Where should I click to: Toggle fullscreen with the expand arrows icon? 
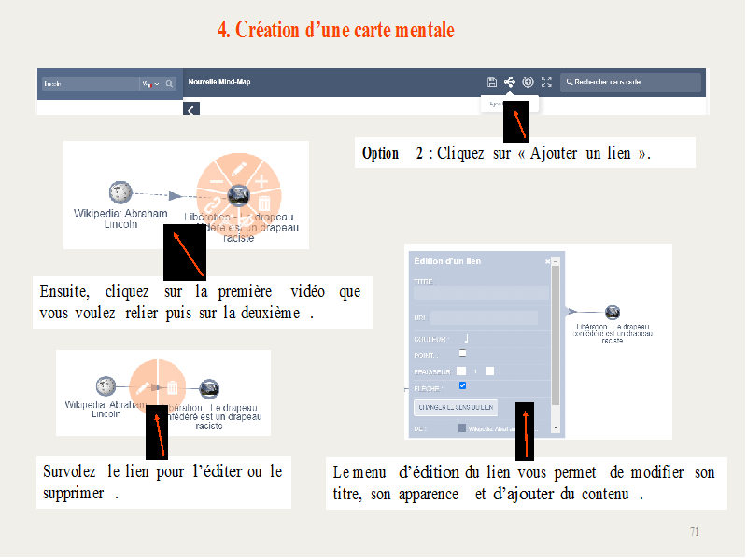pyautogui.click(x=547, y=82)
